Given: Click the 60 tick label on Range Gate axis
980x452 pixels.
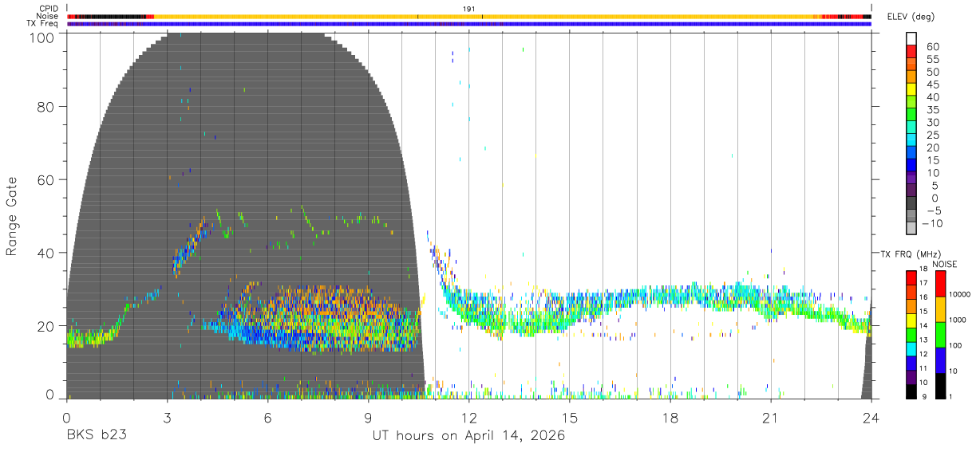Looking at the screenshot, I should pos(45,180).
